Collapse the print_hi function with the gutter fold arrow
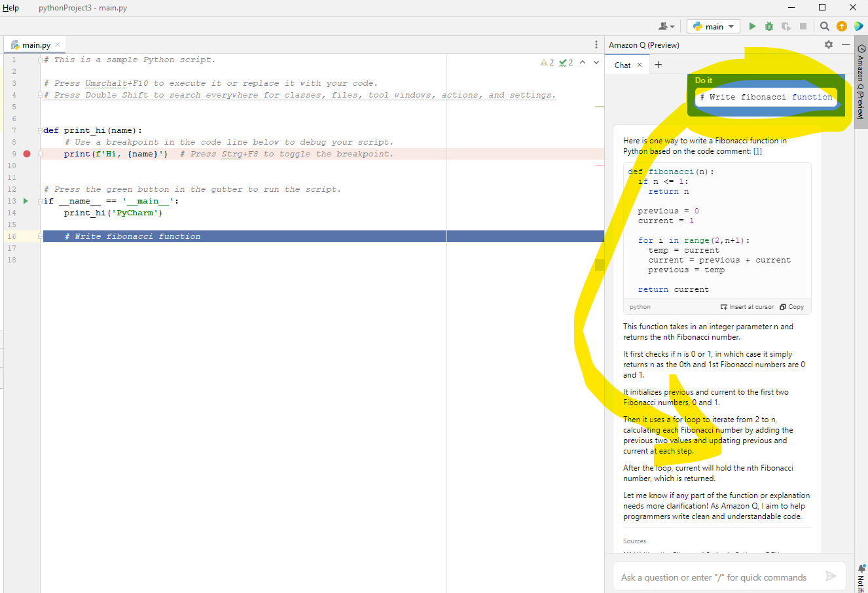The image size is (868, 593). click(x=39, y=130)
